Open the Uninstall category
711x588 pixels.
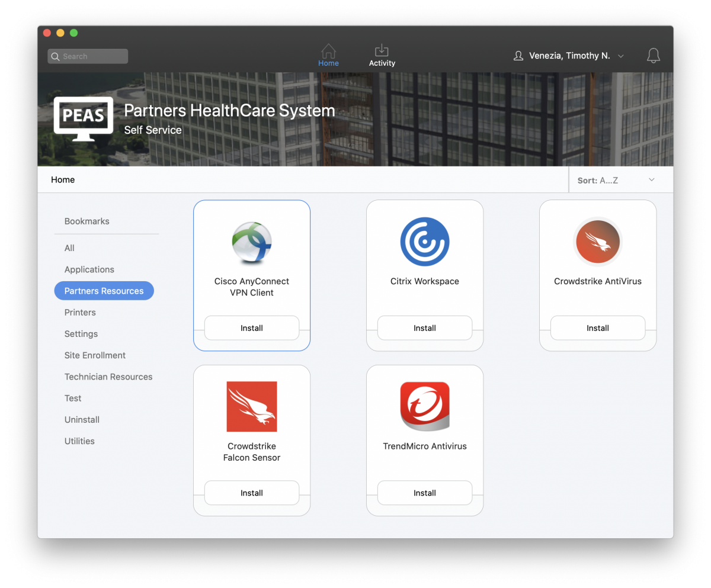[82, 420]
